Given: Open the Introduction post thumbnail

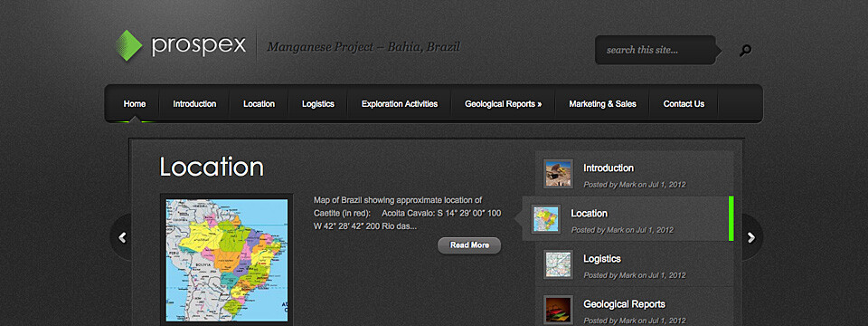Looking at the screenshot, I should point(558,174).
